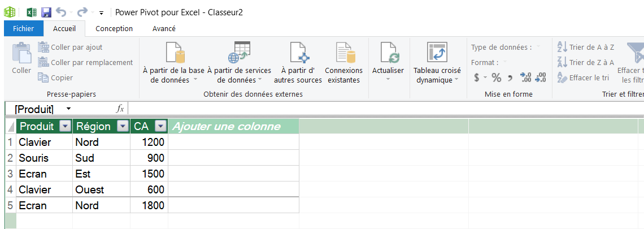Open the Produit column filter dropdown

66,126
